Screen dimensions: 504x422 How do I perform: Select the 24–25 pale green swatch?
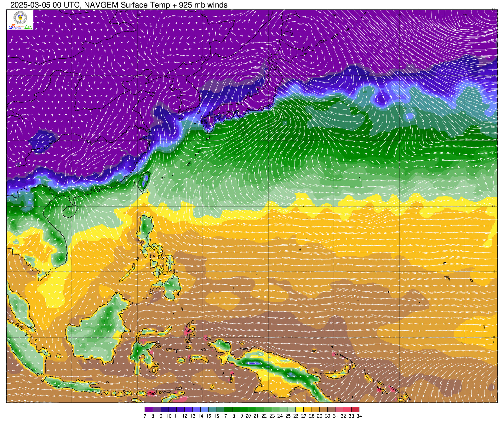pos(284,410)
